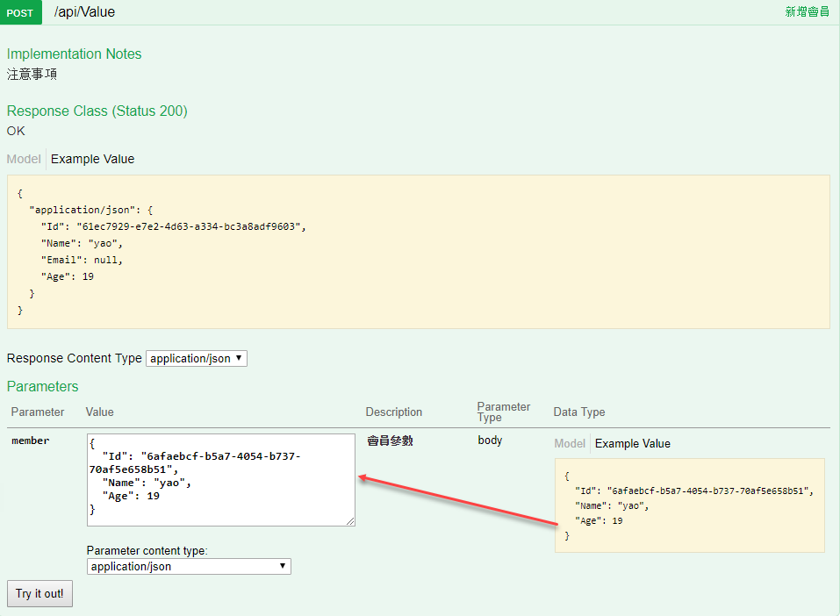
Task: Select Example Value tab in Data Type column
Action: click(x=632, y=443)
